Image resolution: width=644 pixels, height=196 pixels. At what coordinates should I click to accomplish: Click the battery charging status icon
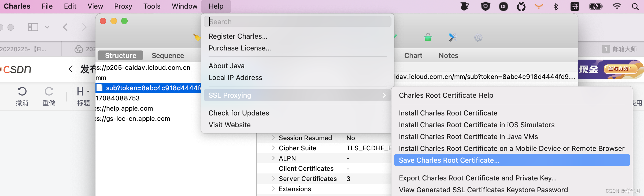(596, 6)
